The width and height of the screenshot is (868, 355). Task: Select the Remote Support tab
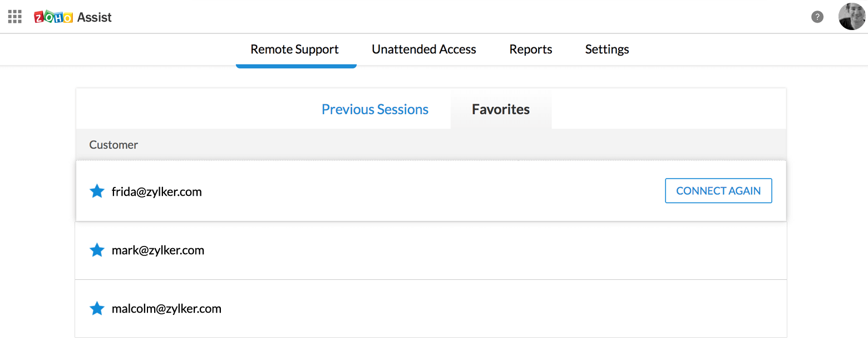coord(294,50)
